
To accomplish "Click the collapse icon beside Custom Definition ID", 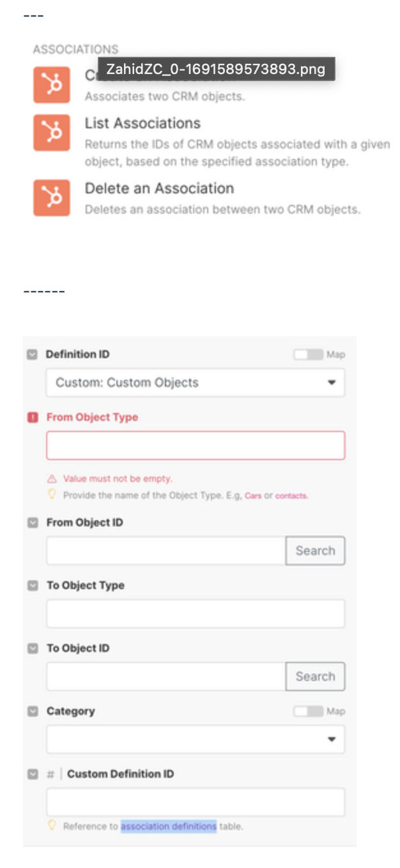I will (33, 774).
